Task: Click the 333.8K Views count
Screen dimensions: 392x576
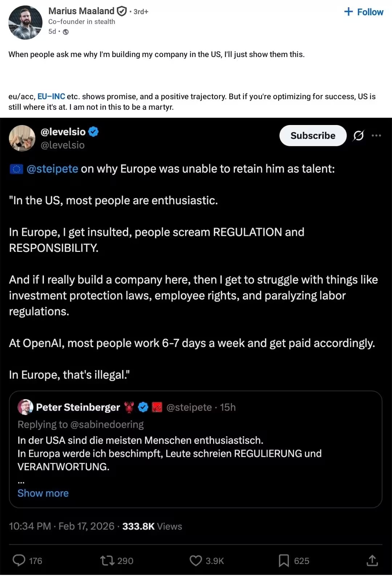Action: [152, 526]
